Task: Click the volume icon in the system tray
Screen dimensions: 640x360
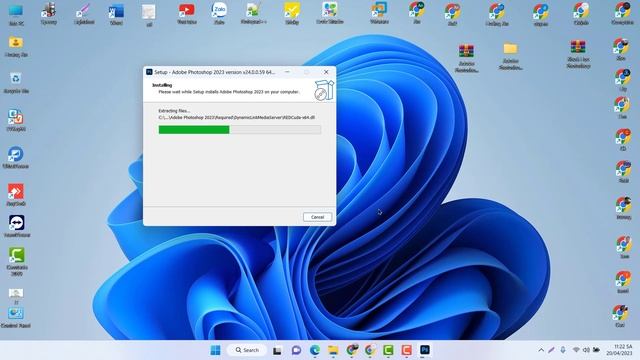Action: click(x=586, y=350)
